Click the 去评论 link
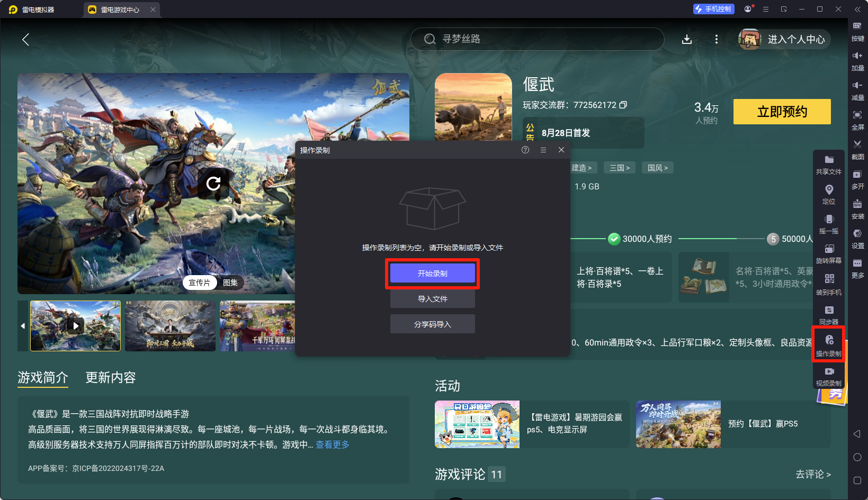Screen dimensions: 868x500 click(813, 475)
